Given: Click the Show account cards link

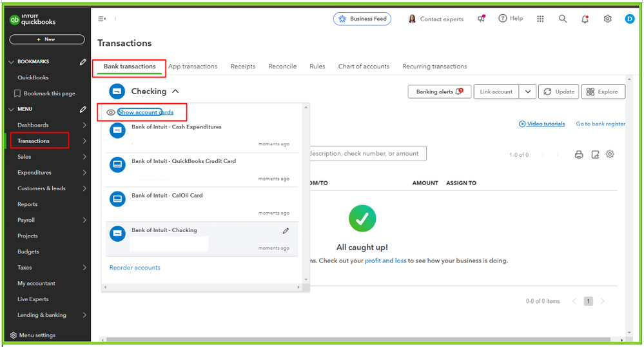Looking at the screenshot, I should (x=146, y=112).
